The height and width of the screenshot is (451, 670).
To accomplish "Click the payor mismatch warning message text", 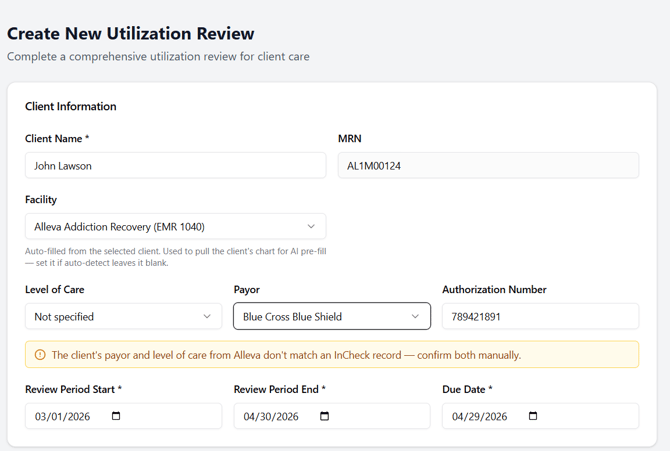I will (286, 355).
